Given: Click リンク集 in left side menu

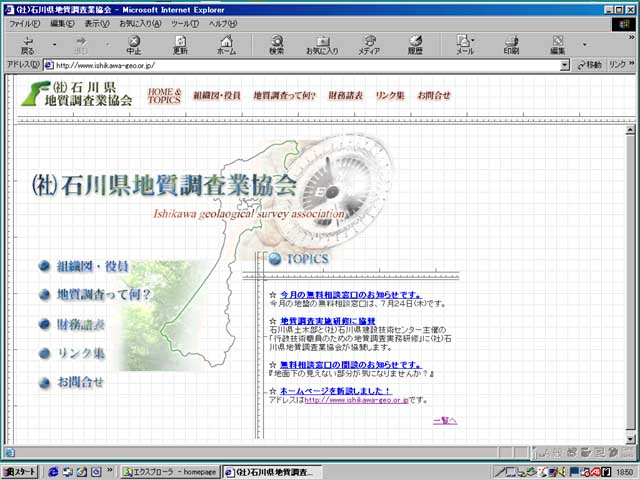Looking at the screenshot, I should 81,353.
